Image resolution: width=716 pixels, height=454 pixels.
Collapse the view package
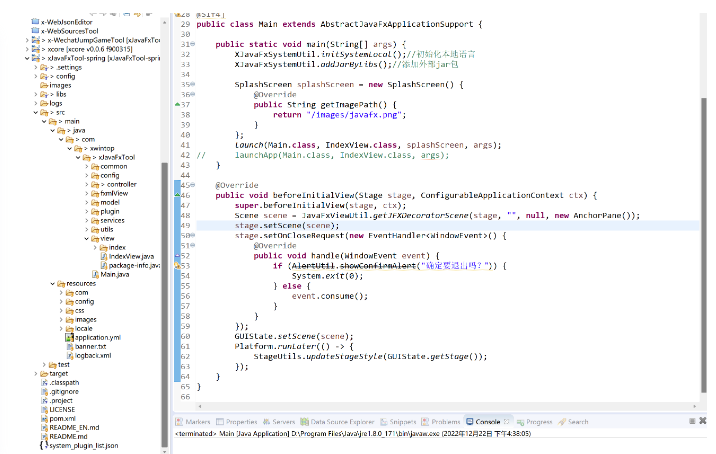tap(87, 238)
